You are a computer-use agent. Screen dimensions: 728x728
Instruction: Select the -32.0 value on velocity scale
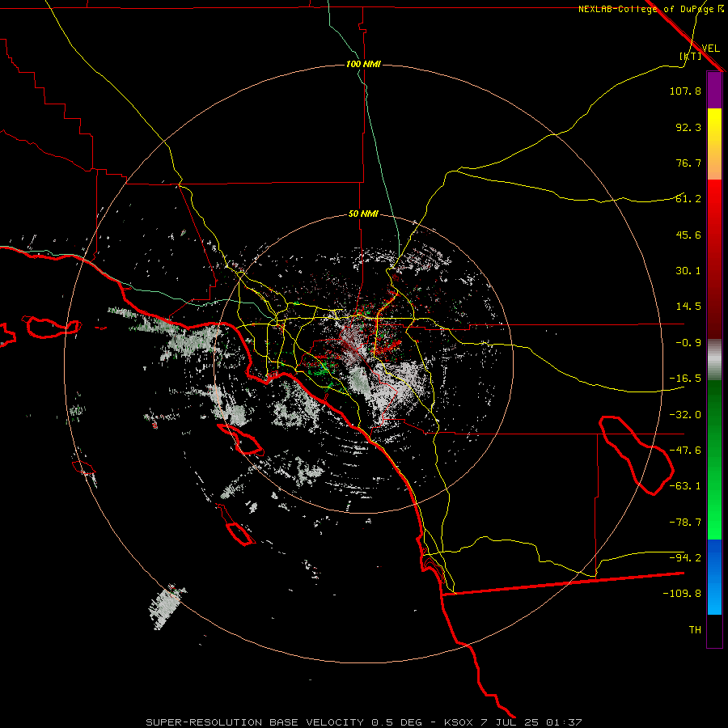[685, 415]
